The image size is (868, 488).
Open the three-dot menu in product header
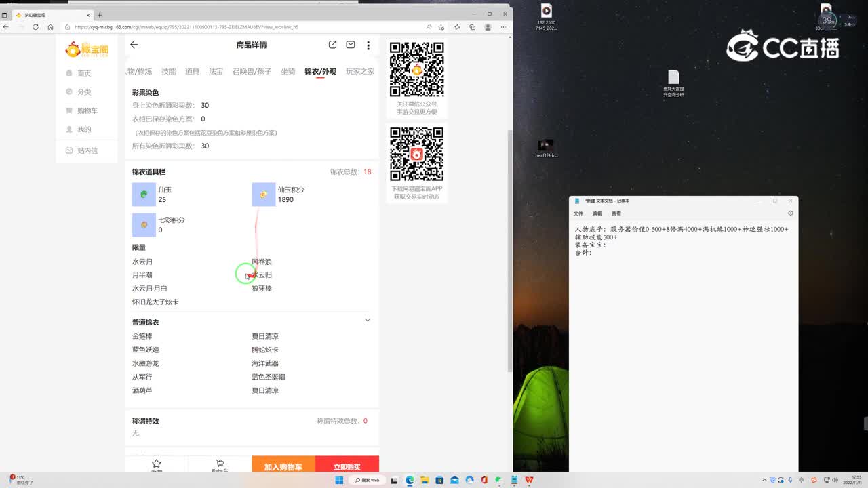[368, 44]
